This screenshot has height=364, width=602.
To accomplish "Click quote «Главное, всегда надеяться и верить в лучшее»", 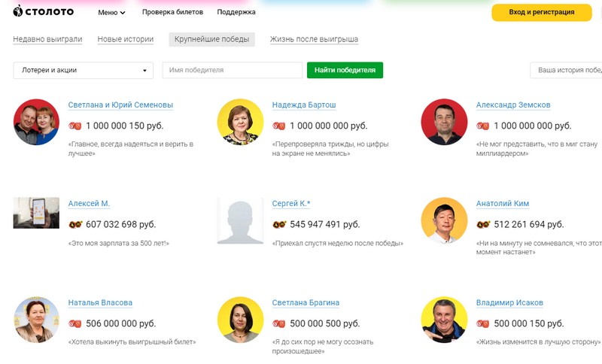I will click(x=130, y=149).
